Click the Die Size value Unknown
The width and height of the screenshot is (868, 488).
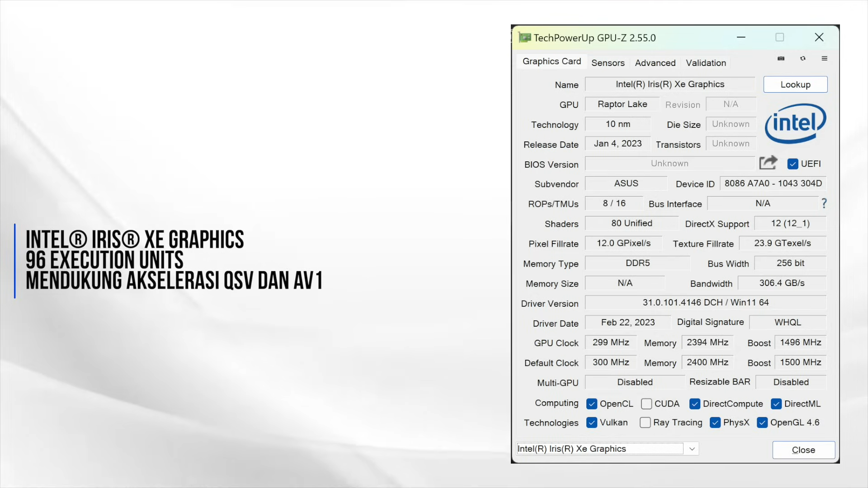tap(731, 124)
